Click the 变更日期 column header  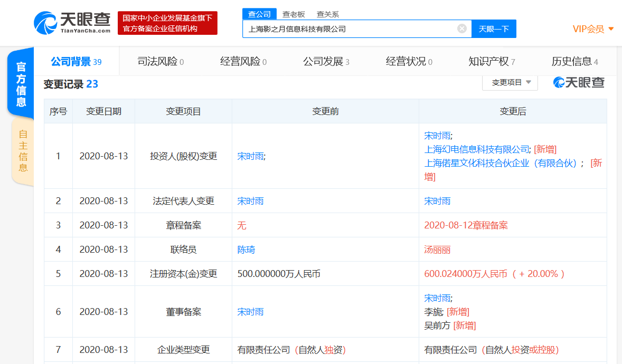point(103,111)
